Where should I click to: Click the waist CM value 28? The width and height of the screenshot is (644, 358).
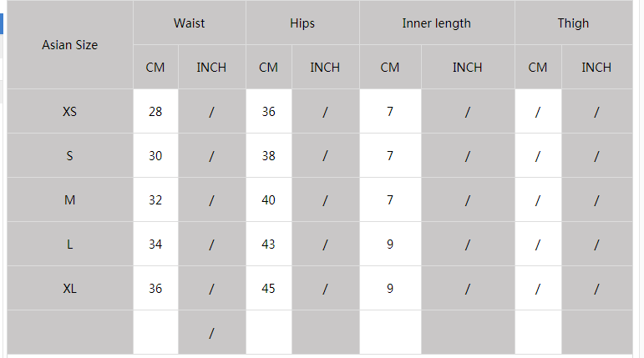coord(155,111)
